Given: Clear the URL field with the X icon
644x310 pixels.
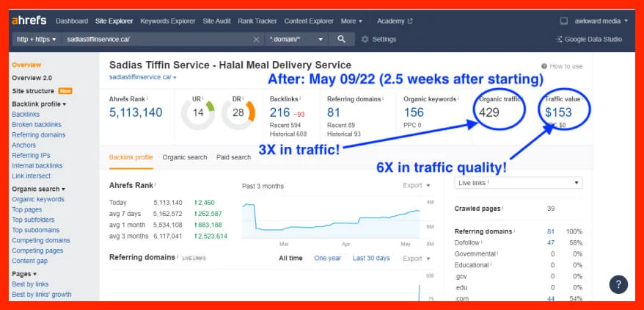Looking at the screenshot, I should tap(256, 40).
